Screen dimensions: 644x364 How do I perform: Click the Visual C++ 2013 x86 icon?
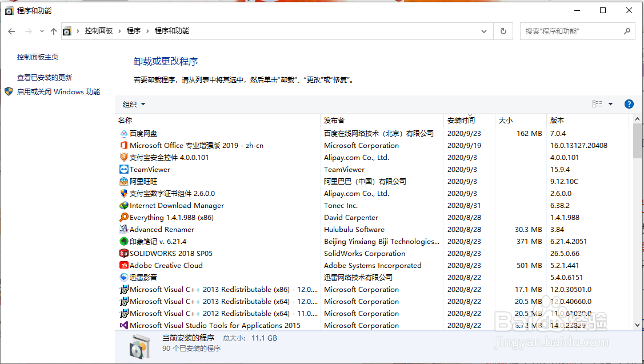click(x=123, y=289)
